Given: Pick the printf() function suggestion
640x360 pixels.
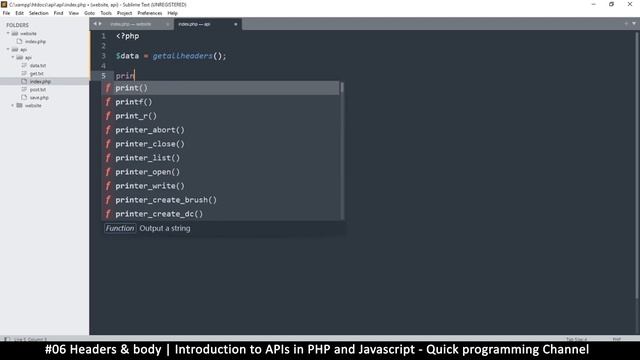Looking at the screenshot, I should [220, 102].
